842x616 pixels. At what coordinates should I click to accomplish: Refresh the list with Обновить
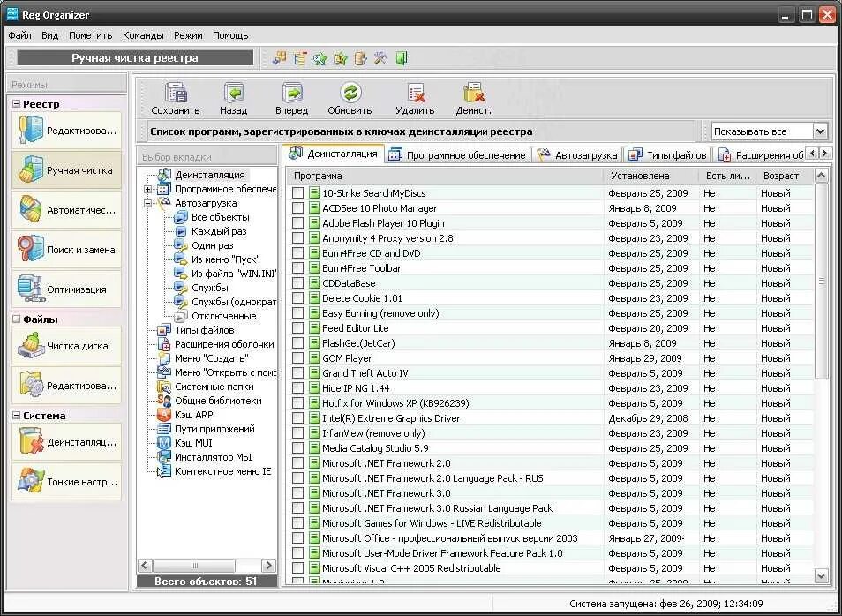(350, 99)
